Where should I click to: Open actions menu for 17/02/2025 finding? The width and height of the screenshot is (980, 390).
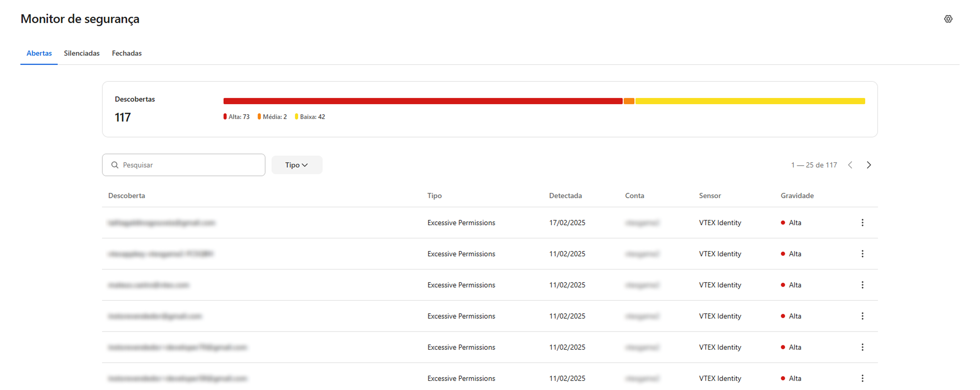coord(862,223)
